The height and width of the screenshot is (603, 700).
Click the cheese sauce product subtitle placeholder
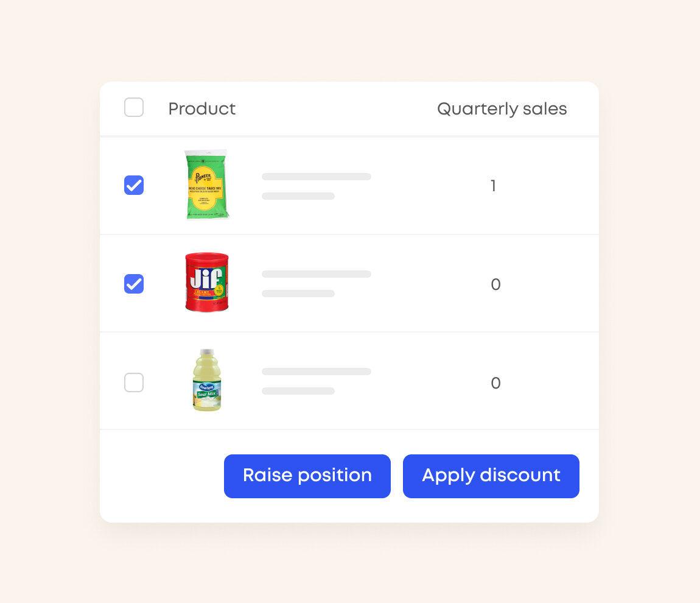coord(298,196)
